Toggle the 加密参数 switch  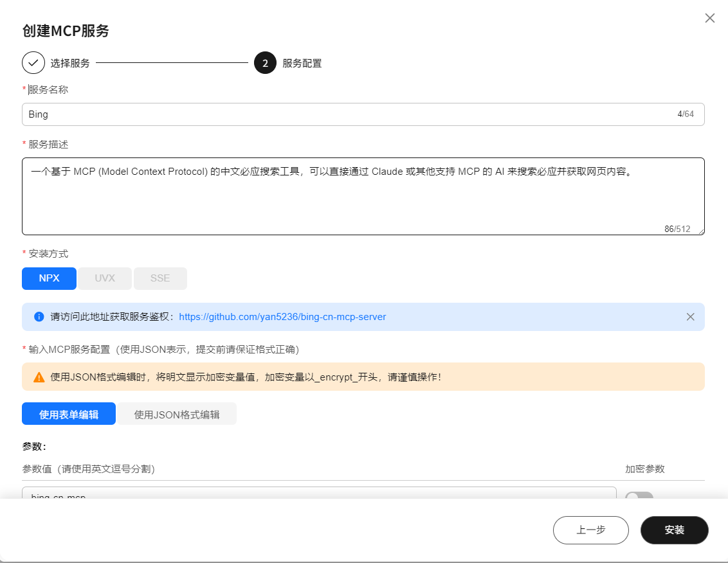point(639,496)
